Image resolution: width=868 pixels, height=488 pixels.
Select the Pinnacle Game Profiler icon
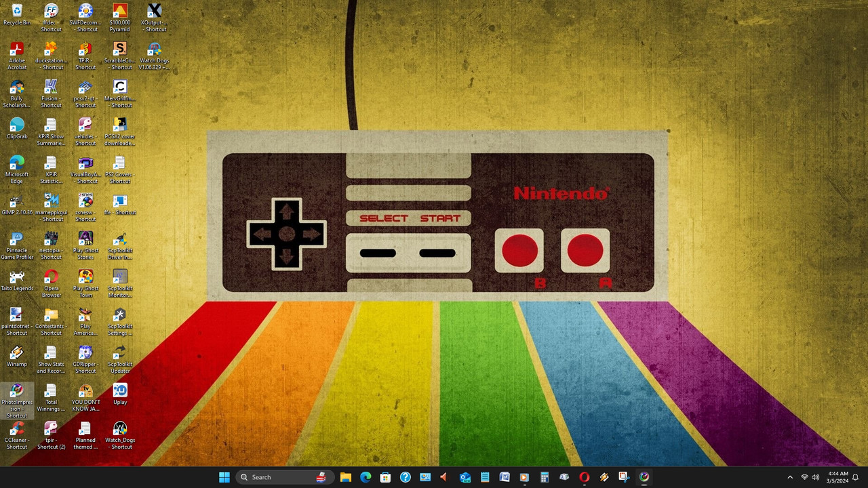(17, 245)
